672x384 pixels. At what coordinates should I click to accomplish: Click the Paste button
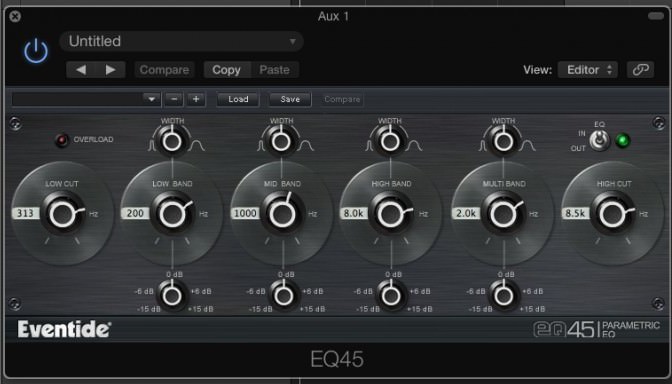(x=274, y=69)
